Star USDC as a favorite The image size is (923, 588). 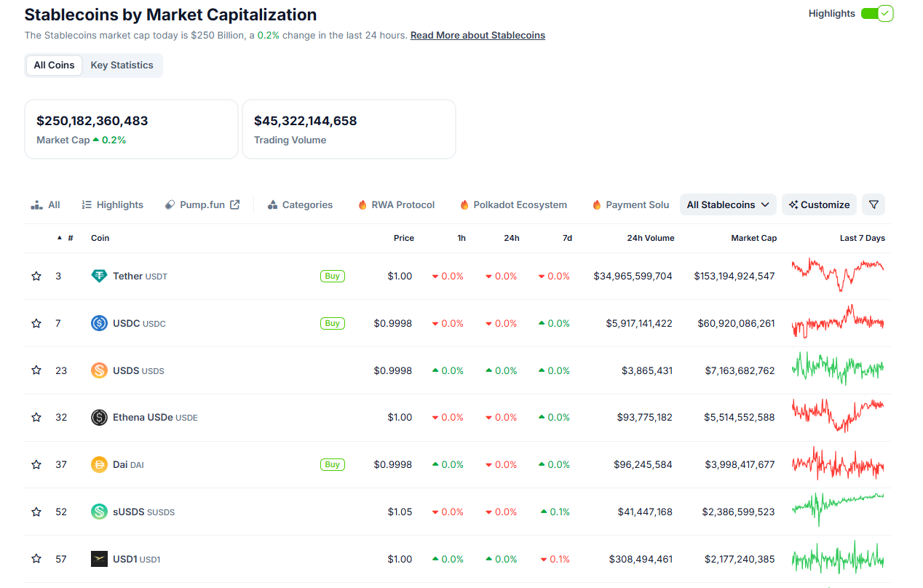click(x=36, y=323)
